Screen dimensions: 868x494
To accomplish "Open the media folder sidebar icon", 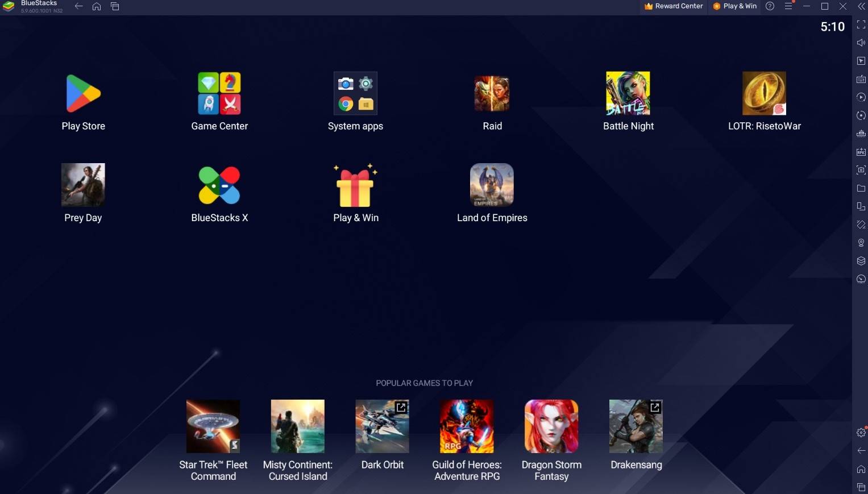I will [x=861, y=188].
